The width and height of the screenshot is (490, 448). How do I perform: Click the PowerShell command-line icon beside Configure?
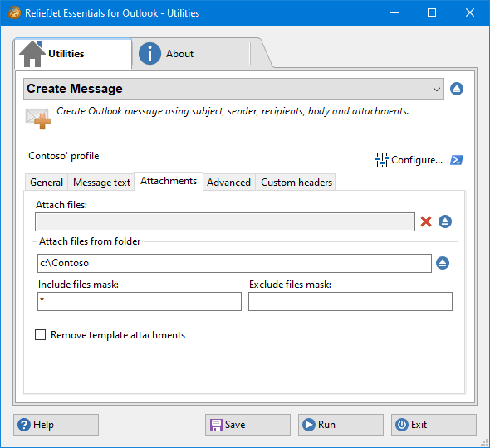(457, 160)
